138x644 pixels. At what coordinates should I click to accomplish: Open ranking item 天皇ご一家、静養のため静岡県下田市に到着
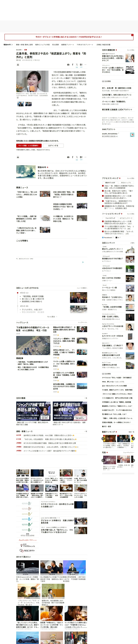click(x=119, y=187)
